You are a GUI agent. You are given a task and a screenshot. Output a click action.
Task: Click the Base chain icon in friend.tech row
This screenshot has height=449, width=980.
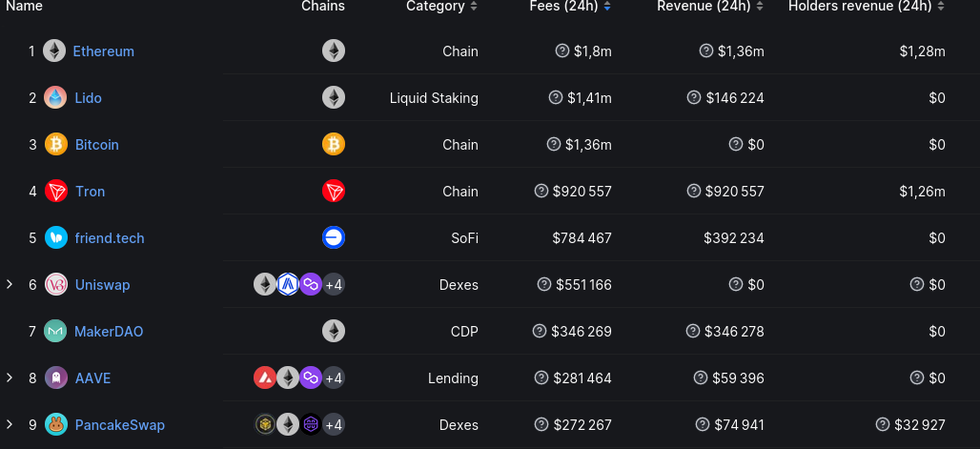(334, 238)
